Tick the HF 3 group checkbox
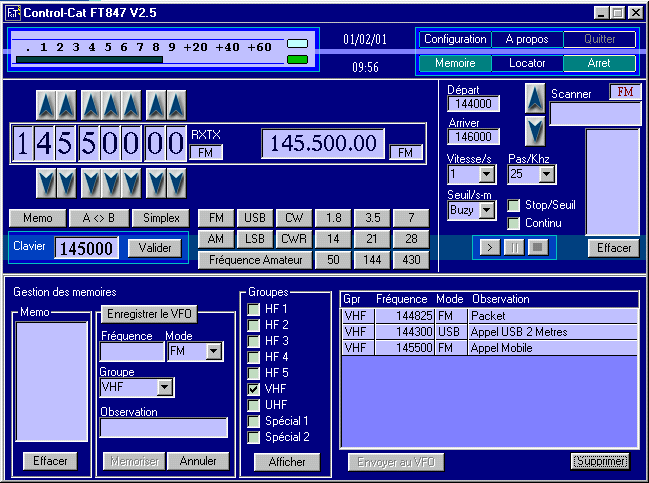The height and width of the screenshot is (483, 649). click(253, 341)
